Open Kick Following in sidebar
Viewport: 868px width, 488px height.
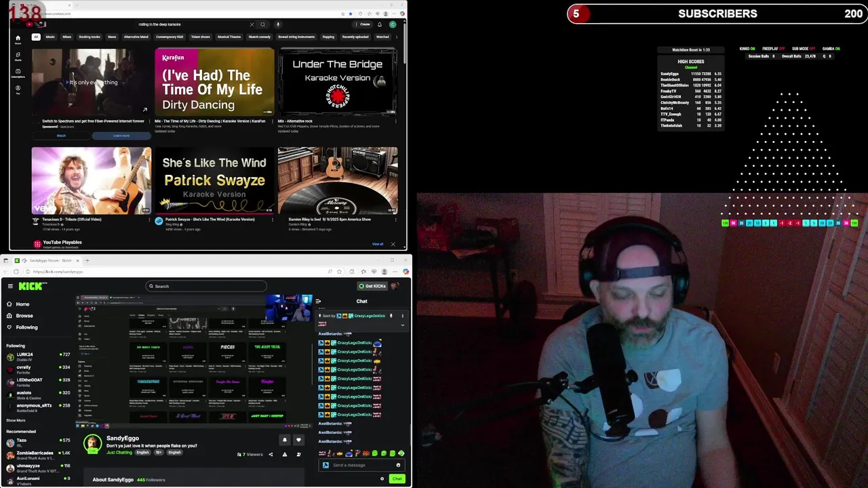tap(26, 327)
